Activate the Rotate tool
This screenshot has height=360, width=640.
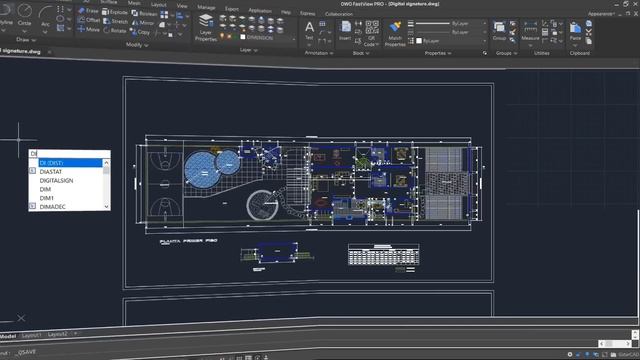pyautogui.click(x=115, y=30)
